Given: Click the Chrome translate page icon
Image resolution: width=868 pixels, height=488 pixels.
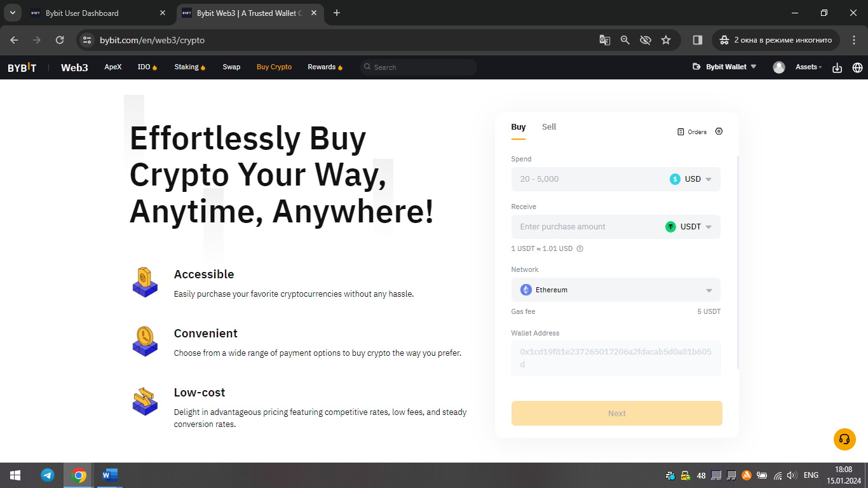Looking at the screenshot, I should pos(605,40).
